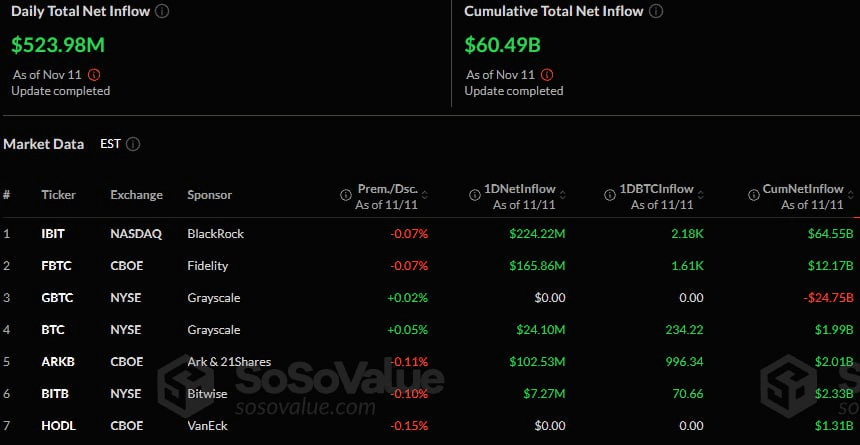Click info icon next to EST label
Image resolution: width=860 pixels, height=445 pixels.
coord(133,144)
